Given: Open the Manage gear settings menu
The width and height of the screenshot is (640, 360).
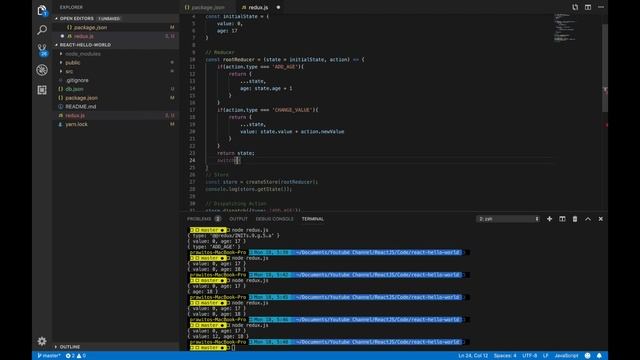Looking at the screenshot, I should (x=42, y=341).
